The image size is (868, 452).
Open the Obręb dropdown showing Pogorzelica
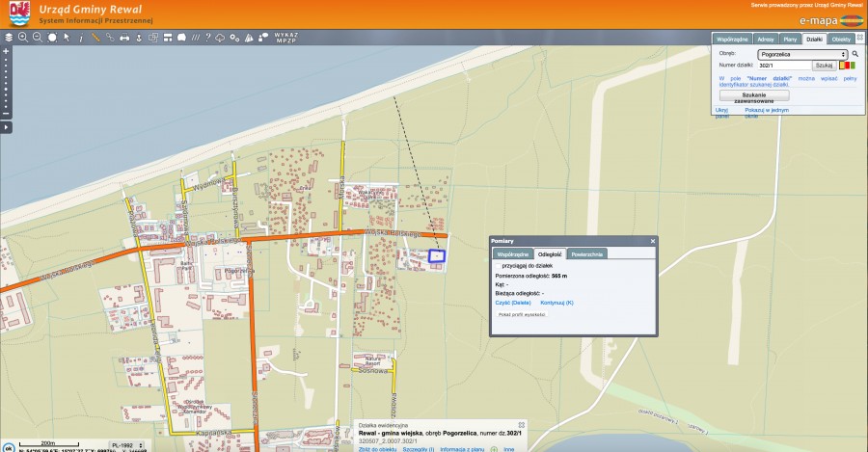[802, 55]
